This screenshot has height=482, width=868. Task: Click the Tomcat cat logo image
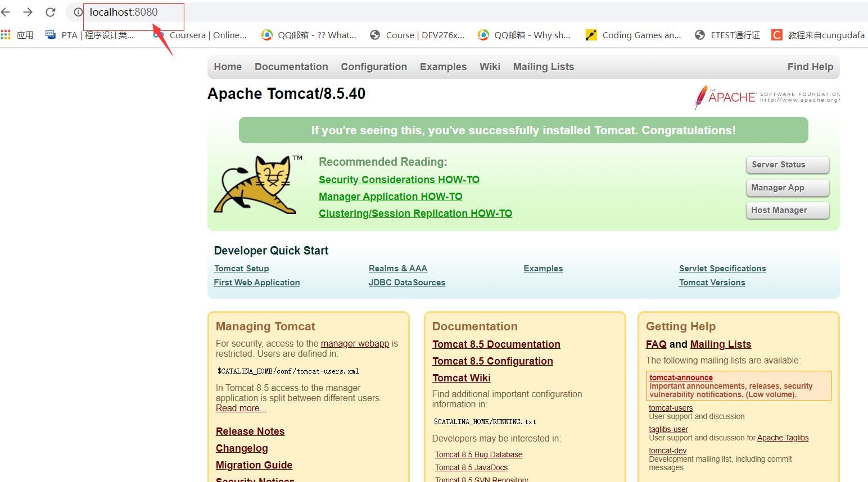pos(257,184)
